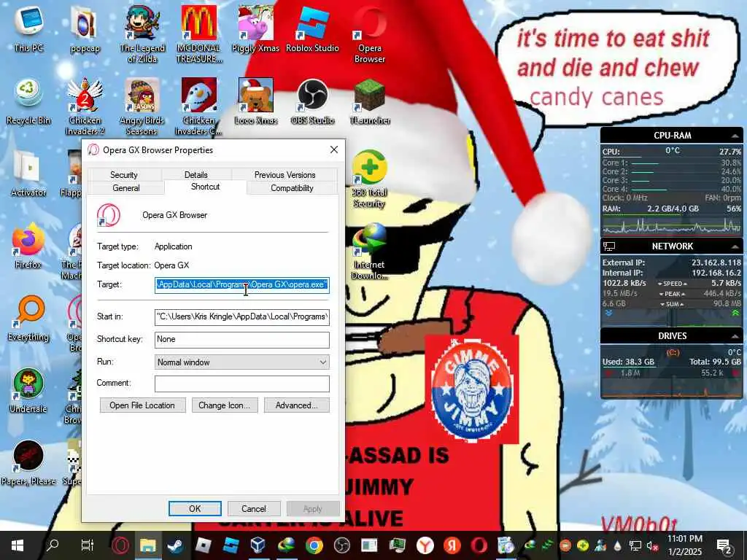
Task: Click the Start in path field
Action: click(242, 316)
